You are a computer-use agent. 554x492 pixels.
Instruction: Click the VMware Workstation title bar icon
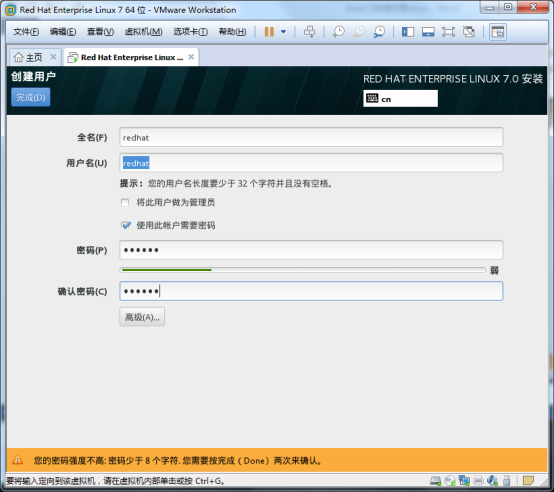coord(11,10)
